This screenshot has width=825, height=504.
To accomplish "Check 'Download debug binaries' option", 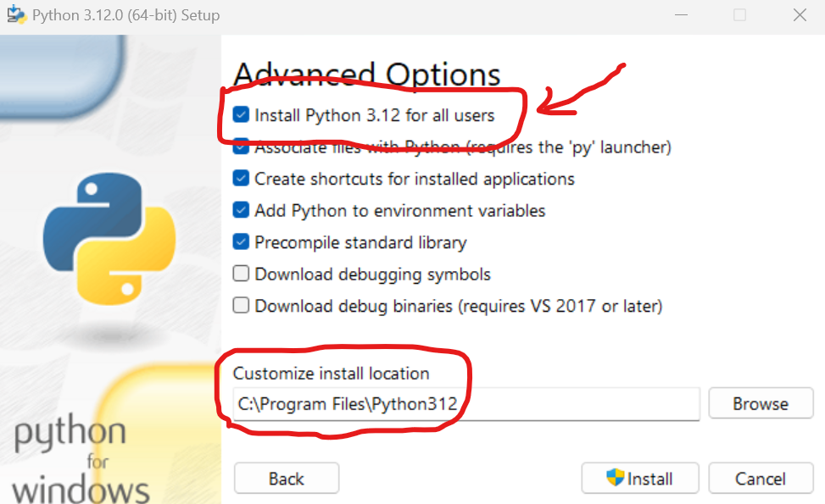I will pyautogui.click(x=239, y=306).
